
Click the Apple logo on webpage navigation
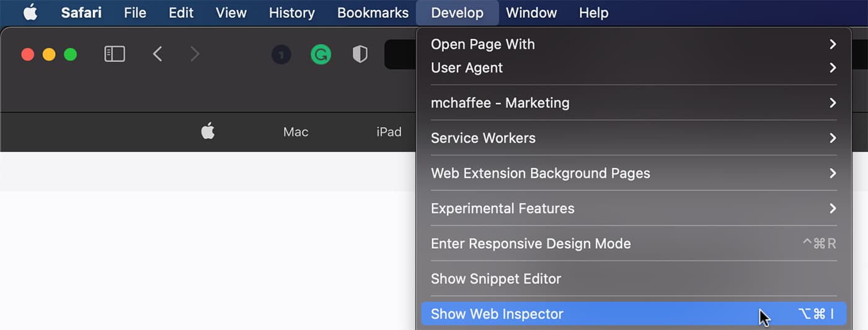click(x=208, y=132)
